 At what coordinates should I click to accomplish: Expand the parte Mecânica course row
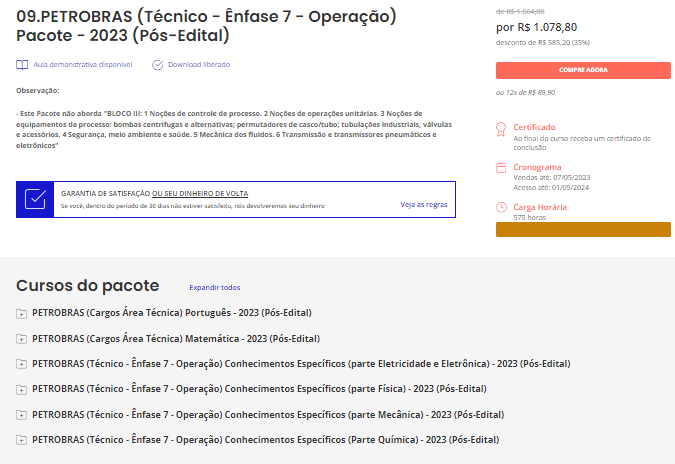pos(21,415)
